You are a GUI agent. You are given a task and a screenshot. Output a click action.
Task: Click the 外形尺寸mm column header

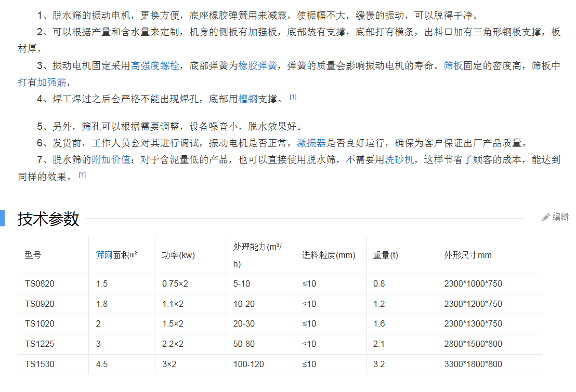click(467, 255)
